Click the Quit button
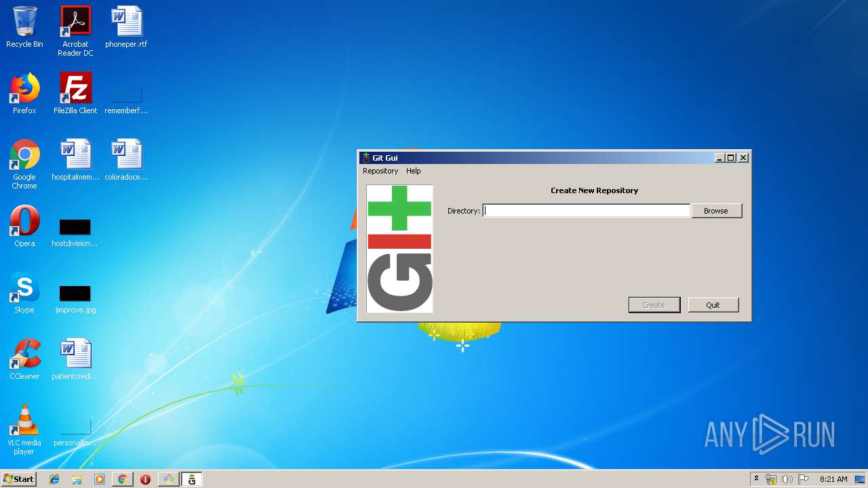Image resolution: width=868 pixels, height=488 pixels. pos(713,305)
